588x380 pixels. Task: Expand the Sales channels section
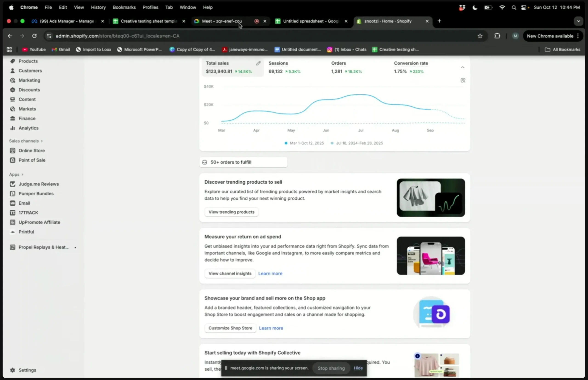click(42, 141)
